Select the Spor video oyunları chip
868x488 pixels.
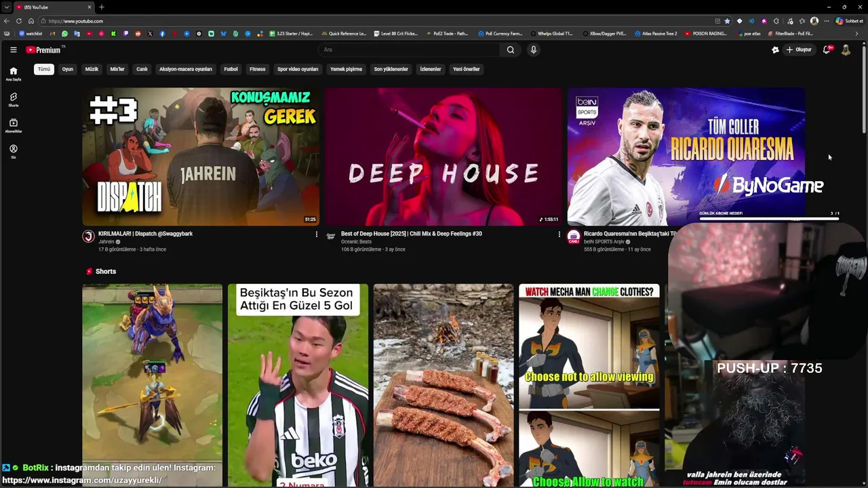(x=298, y=69)
